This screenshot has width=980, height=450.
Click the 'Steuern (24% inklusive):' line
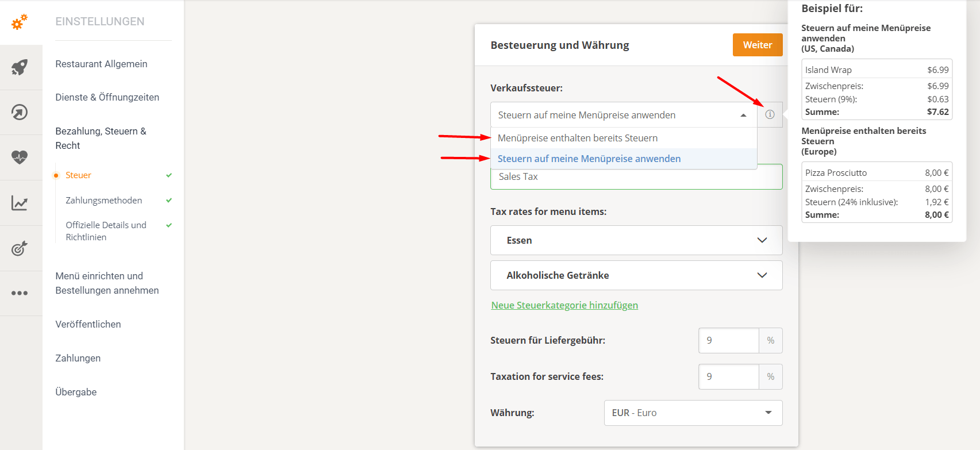tap(851, 202)
